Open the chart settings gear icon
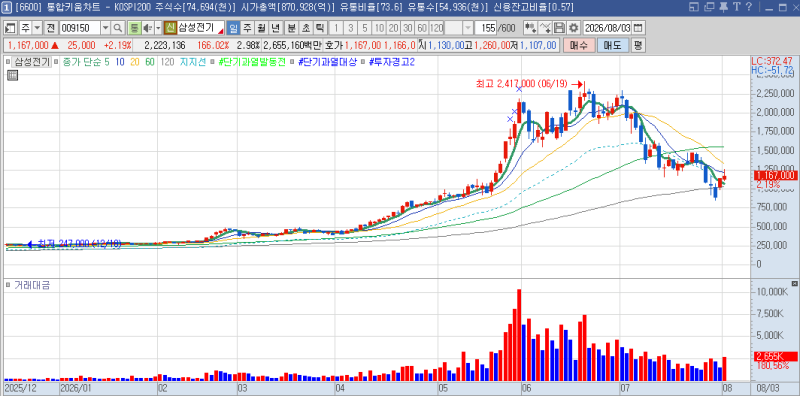The width and height of the screenshot is (800, 396). (x=574, y=28)
